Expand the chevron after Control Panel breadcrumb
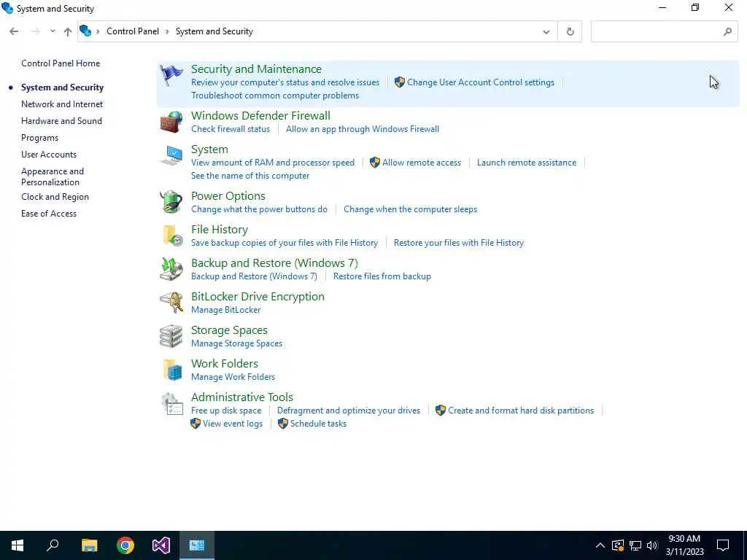 [x=167, y=31]
